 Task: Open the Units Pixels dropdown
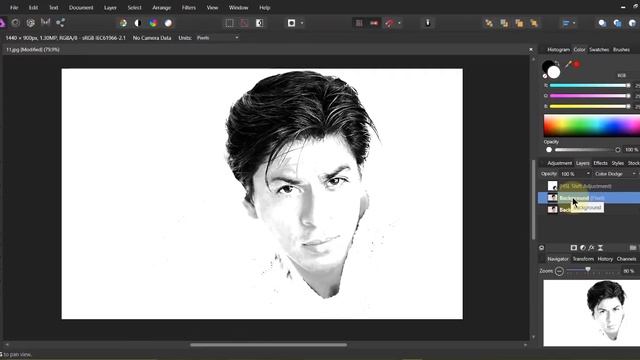[217, 38]
